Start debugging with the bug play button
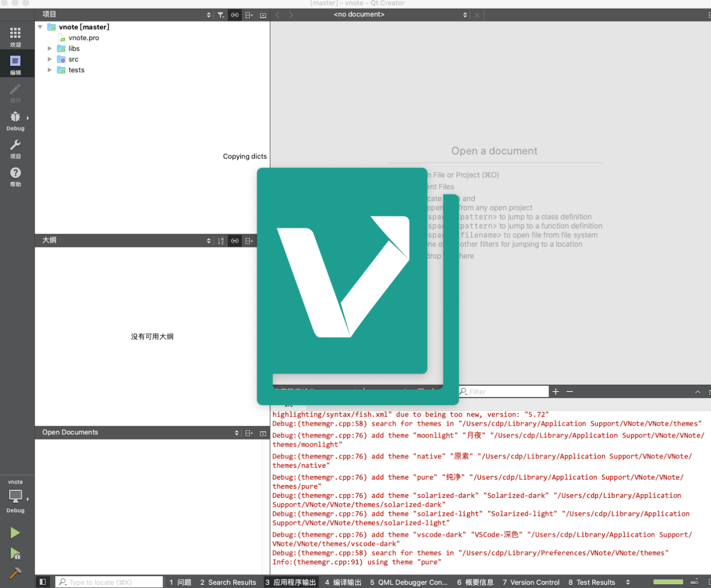 click(15, 553)
